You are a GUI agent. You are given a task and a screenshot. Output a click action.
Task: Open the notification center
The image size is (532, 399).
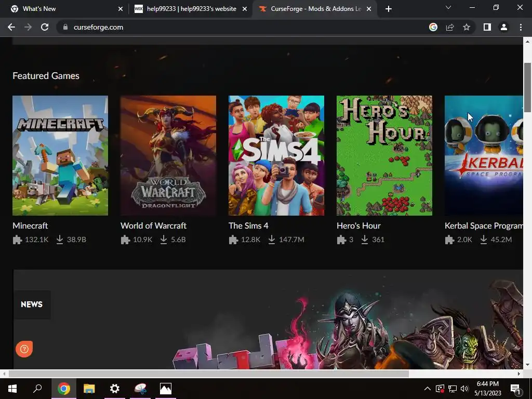pos(515,389)
